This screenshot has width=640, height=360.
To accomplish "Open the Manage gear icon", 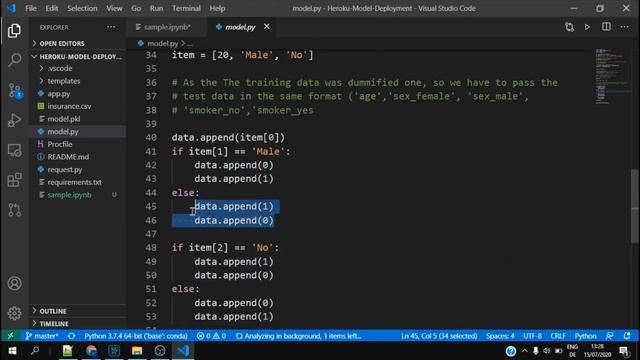I will pyautogui.click(x=14, y=313).
